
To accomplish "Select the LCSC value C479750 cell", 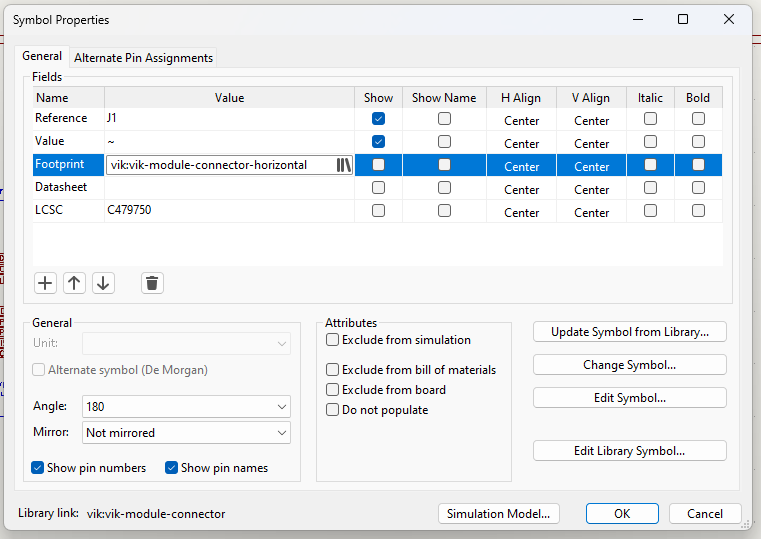I will click(229, 211).
